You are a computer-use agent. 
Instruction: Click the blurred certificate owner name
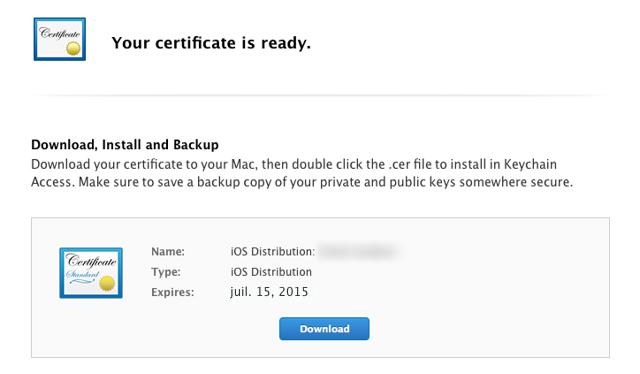click(x=357, y=251)
